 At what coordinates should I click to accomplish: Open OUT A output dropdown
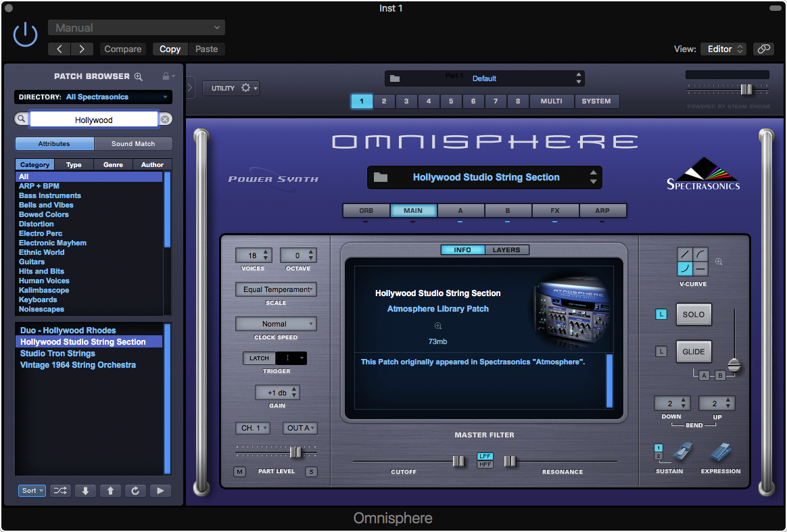coord(300,428)
